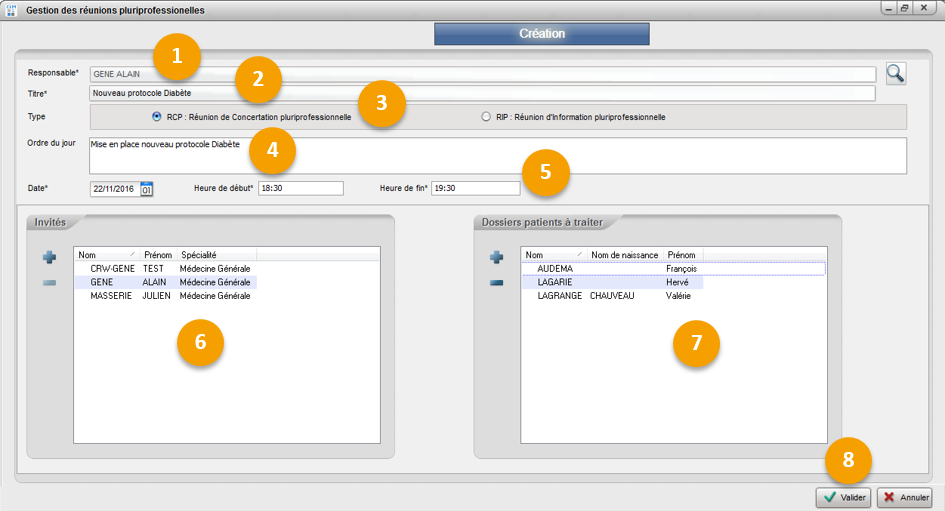
Task: Click the Titre input field
Action: (480, 94)
